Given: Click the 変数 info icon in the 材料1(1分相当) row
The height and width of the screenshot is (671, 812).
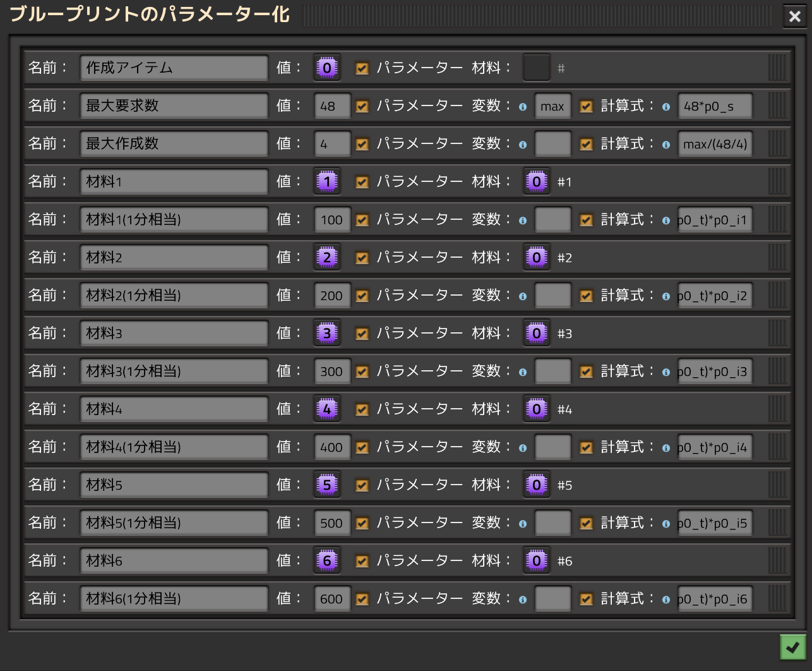Looking at the screenshot, I should (523, 221).
